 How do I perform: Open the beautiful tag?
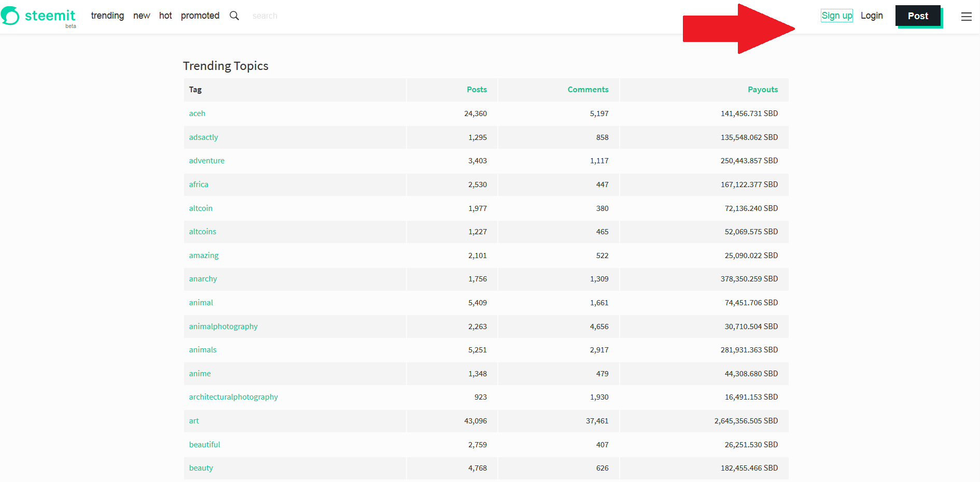coord(204,445)
